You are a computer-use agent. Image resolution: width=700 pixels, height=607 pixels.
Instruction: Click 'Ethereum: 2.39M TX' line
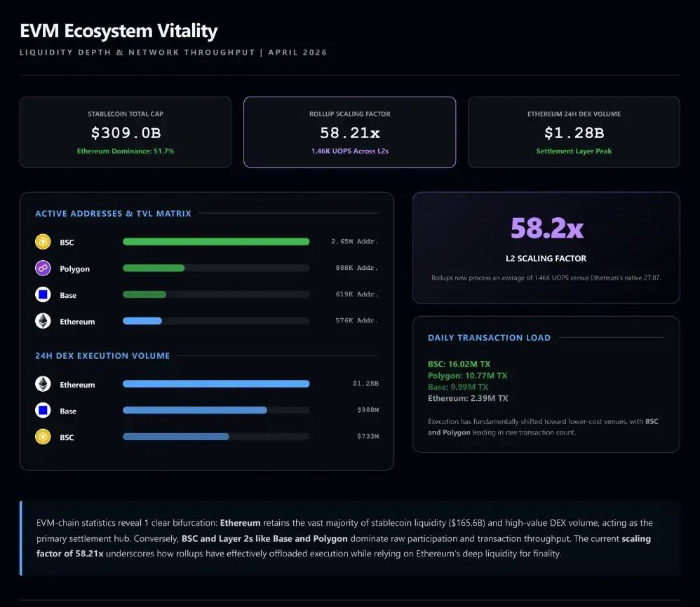468,398
